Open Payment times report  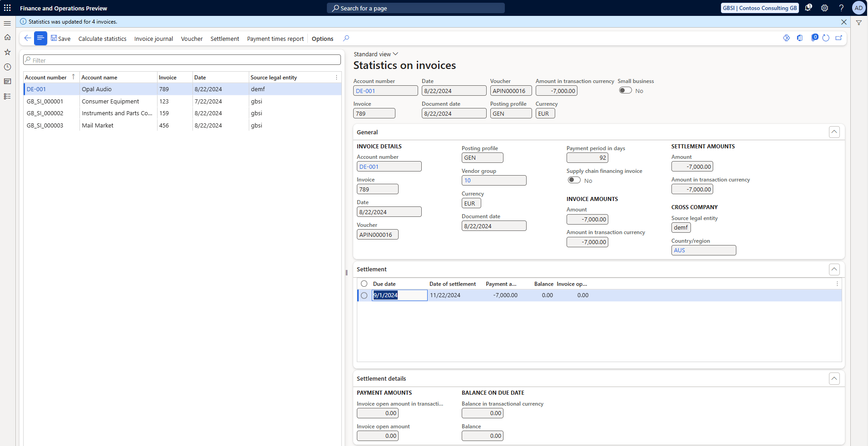pyautogui.click(x=275, y=39)
